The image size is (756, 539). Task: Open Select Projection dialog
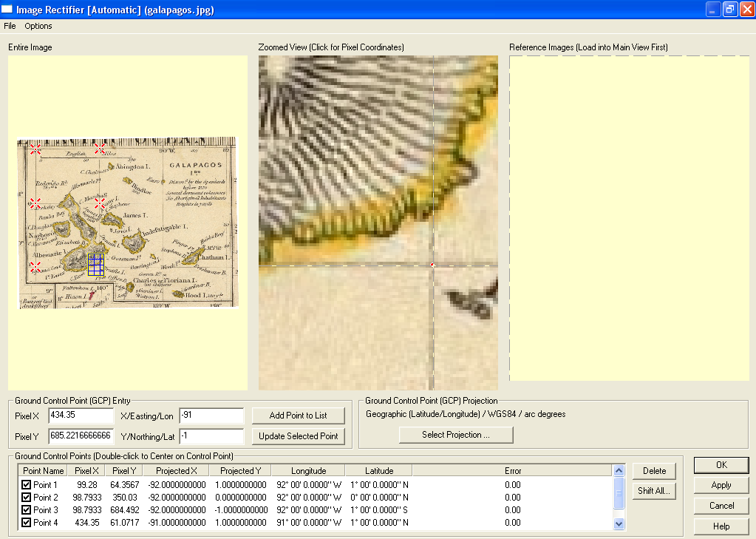coord(456,435)
